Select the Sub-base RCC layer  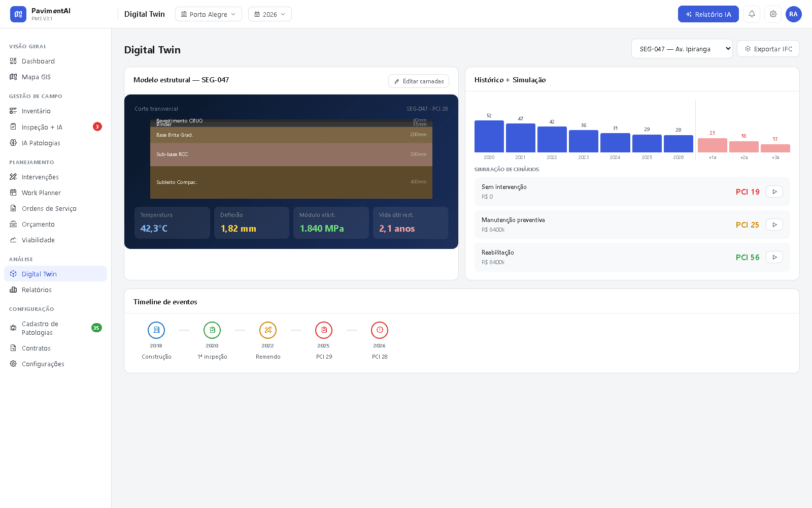[291, 154]
